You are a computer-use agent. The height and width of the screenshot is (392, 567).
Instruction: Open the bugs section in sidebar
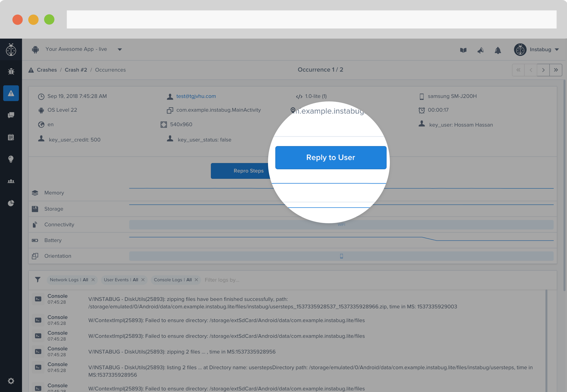point(11,71)
